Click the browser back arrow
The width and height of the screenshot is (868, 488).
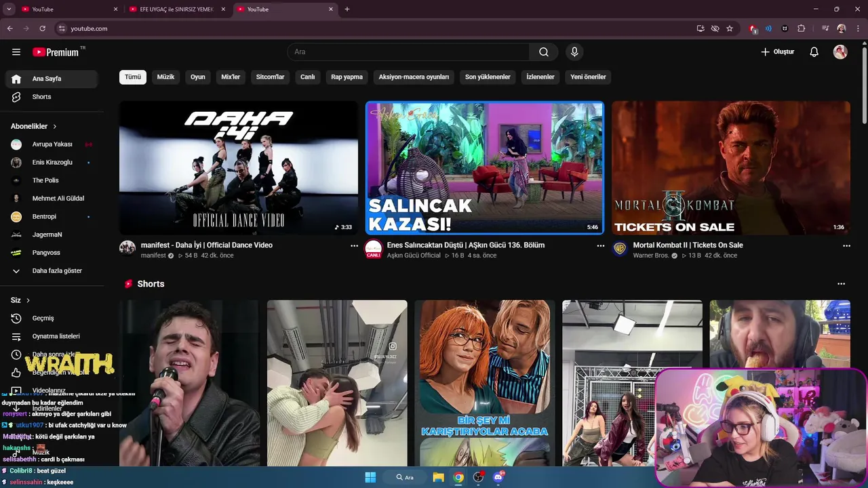tap(10, 28)
